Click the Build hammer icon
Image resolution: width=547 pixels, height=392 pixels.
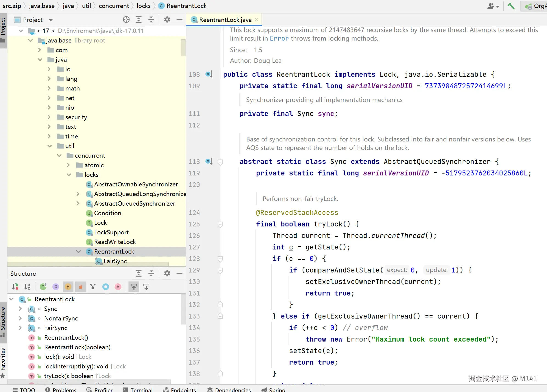click(x=511, y=6)
